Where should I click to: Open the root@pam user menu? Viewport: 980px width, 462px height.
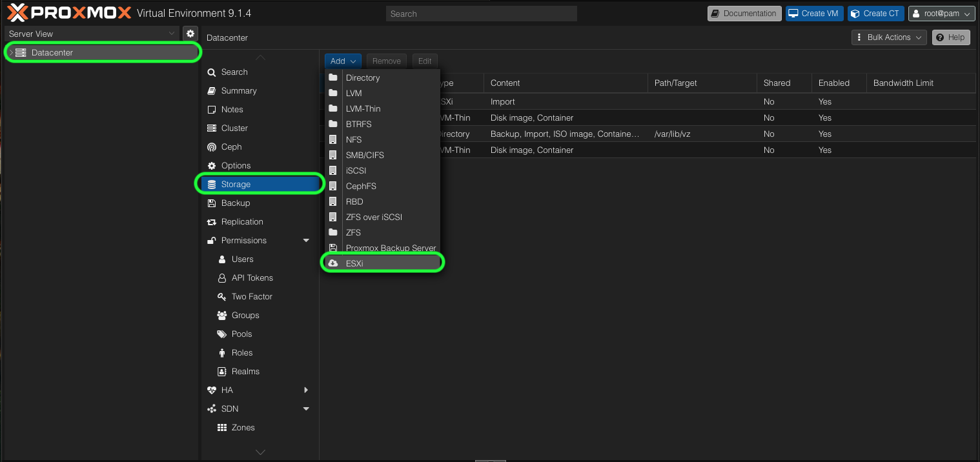941,14
